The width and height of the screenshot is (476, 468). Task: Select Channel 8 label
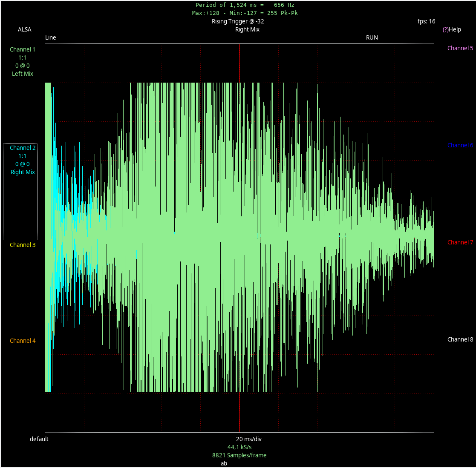460,339
